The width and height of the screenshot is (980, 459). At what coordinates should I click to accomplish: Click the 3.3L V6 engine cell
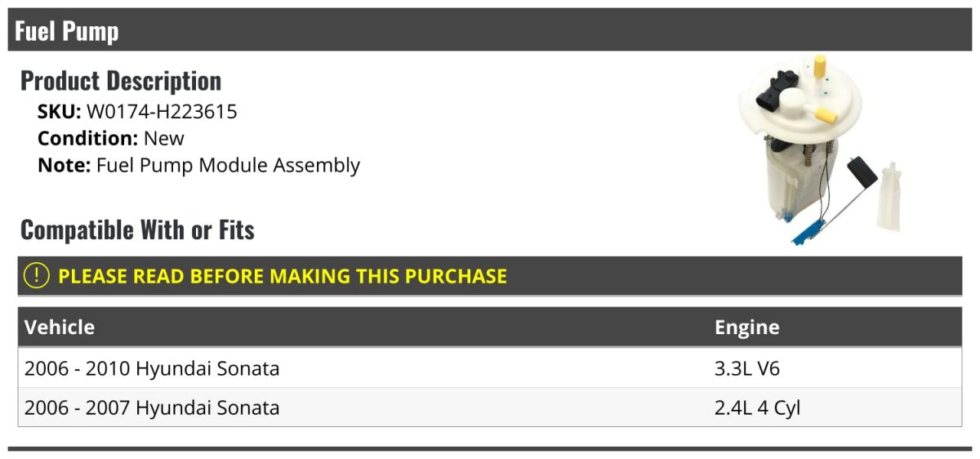pyautogui.click(x=747, y=368)
